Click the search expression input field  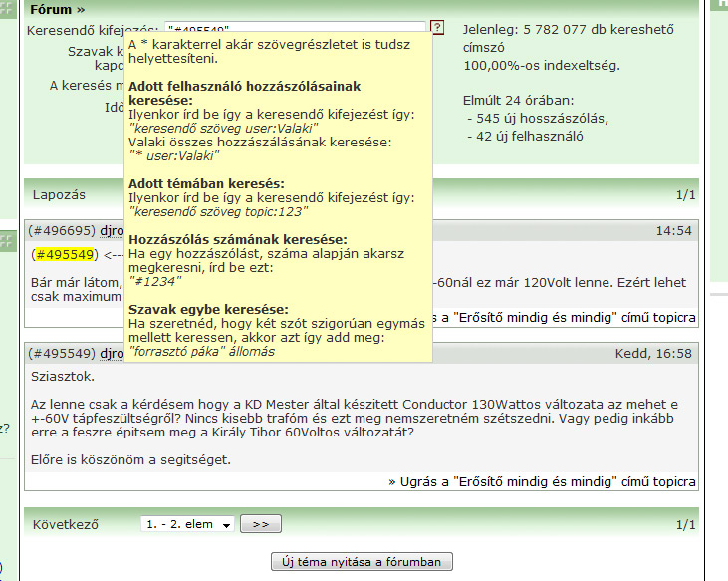(x=296, y=27)
